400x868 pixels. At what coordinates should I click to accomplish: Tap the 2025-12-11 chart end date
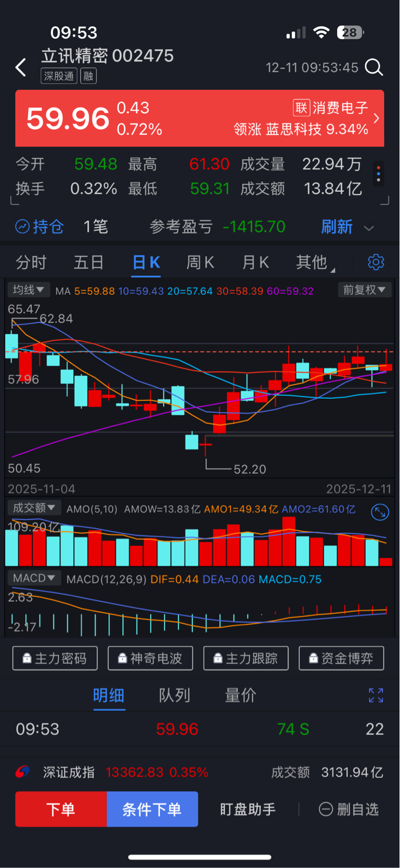(358, 489)
